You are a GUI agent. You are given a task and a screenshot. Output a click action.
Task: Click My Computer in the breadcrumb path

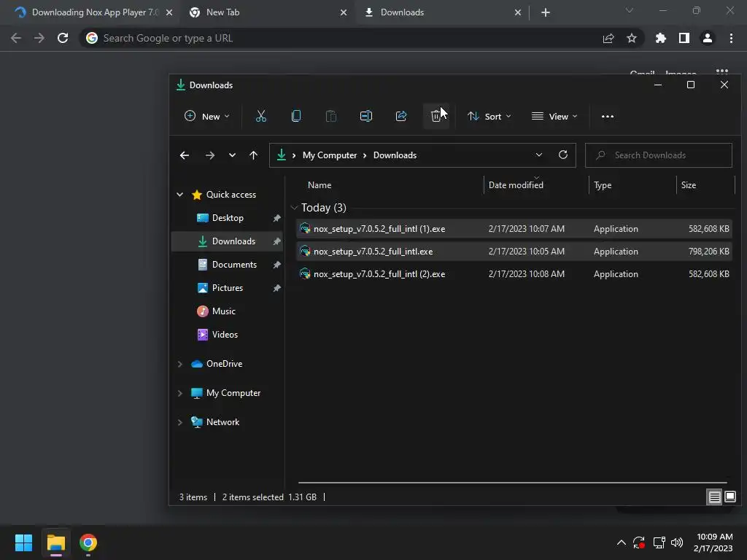click(x=329, y=155)
